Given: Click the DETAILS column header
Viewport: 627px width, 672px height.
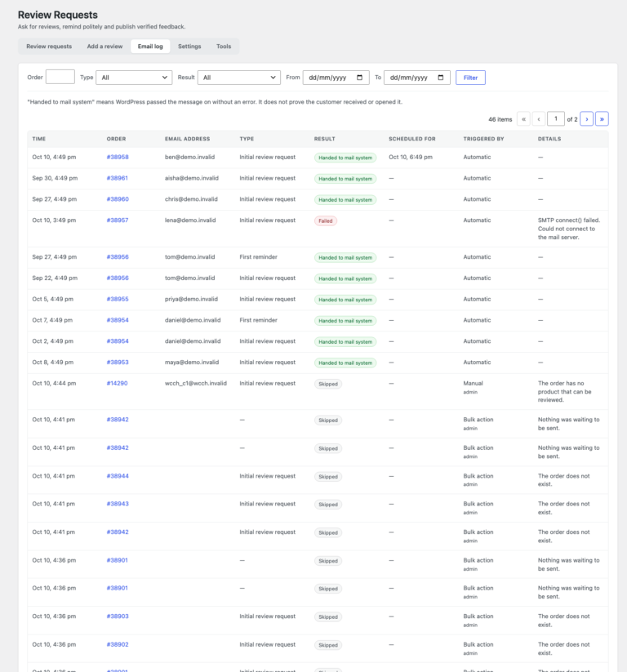Looking at the screenshot, I should pos(549,139).
